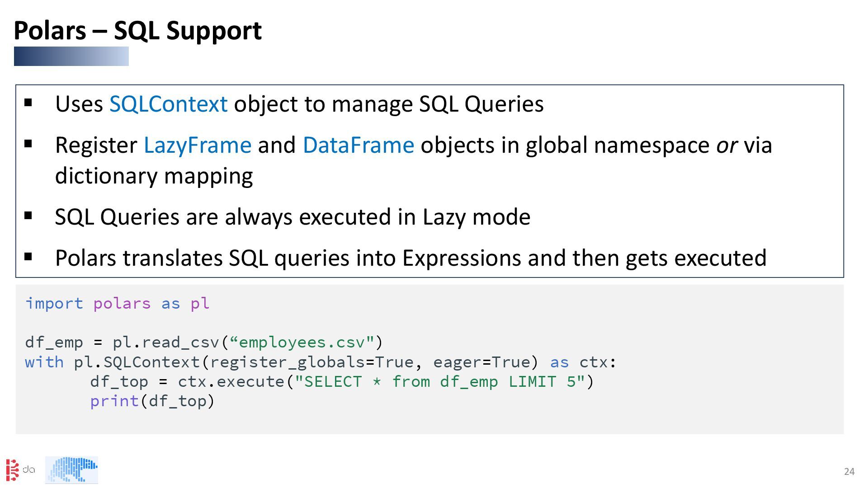Click the third bullet marker beside SQL Queries

coord(28,216)
